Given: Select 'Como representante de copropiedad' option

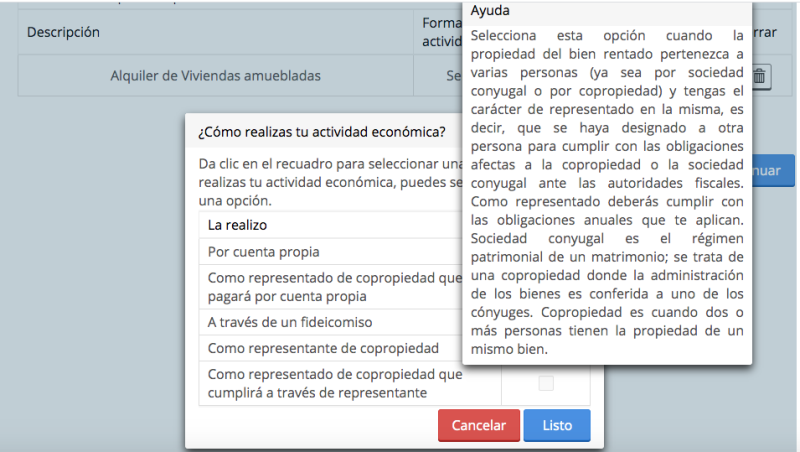Looking at the screenshot, I should pos(323,348).
